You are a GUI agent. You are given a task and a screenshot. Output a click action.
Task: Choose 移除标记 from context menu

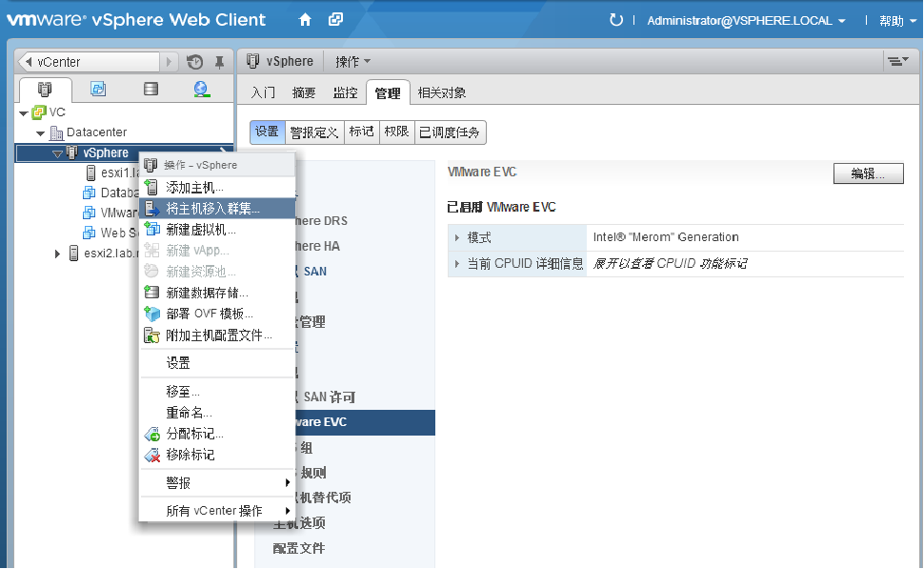tap(217, 455)
